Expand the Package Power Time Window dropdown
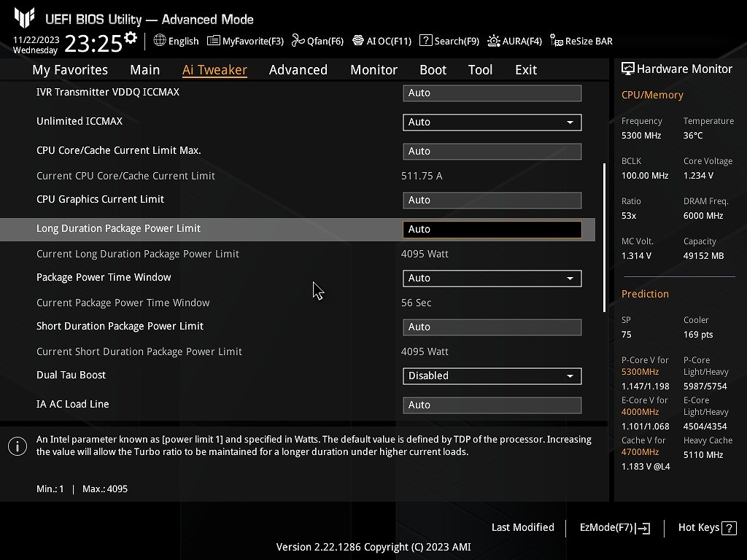Image resolution: width=747 pixels, height=560 pixels. pyautogui.click(x=492, y=279)
